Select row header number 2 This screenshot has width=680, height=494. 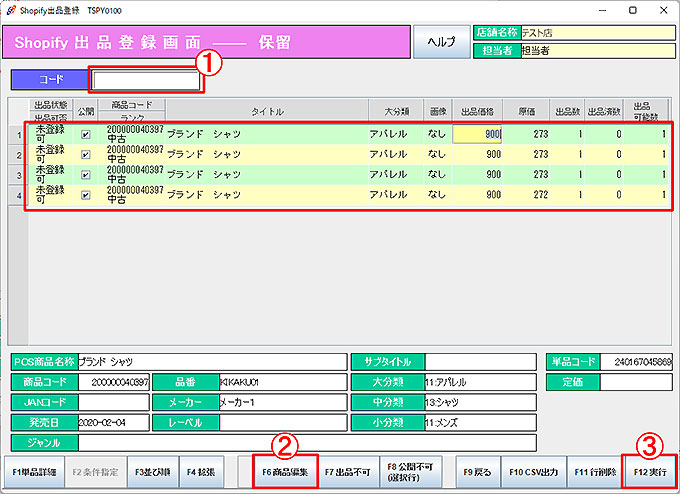point(19,155)
